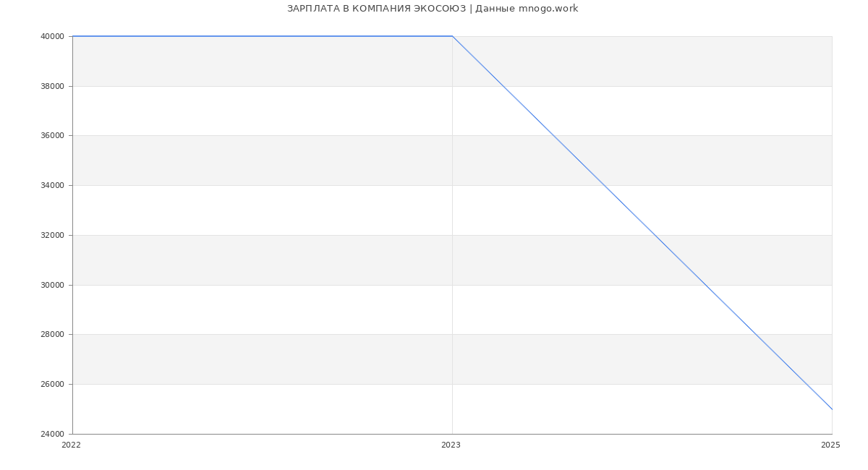Click the 38000 y-axis label
The width and height of the screenshot is (868, 470).
tap(53, 86)
